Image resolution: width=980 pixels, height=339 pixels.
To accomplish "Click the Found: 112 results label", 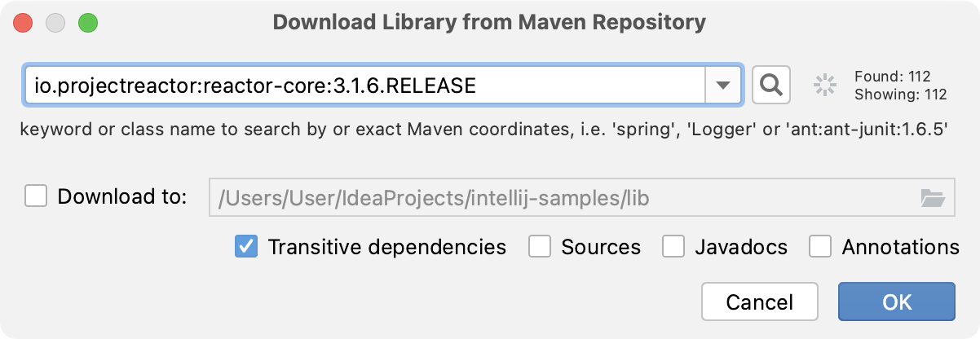I will pos(892,77).
